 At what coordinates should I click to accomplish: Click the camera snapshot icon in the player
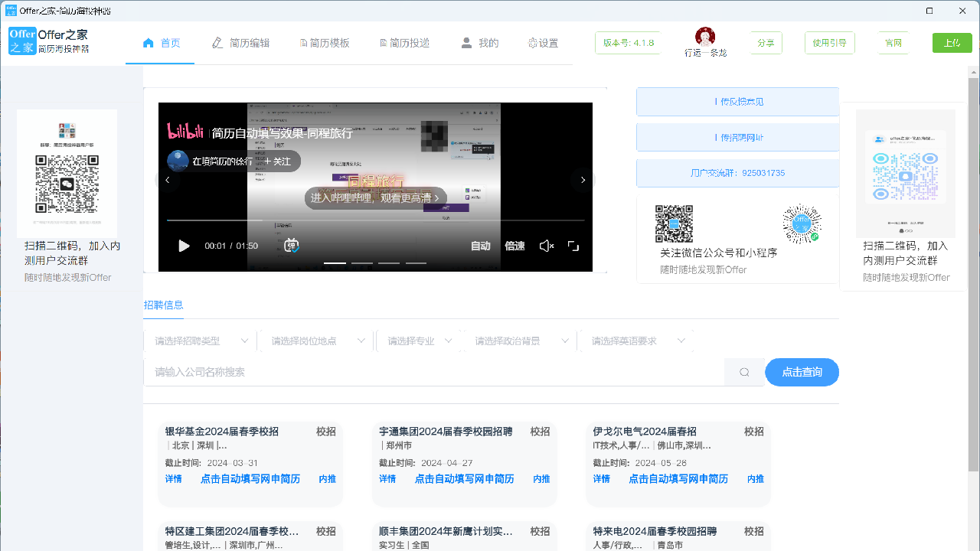click(x=291, y=246)
